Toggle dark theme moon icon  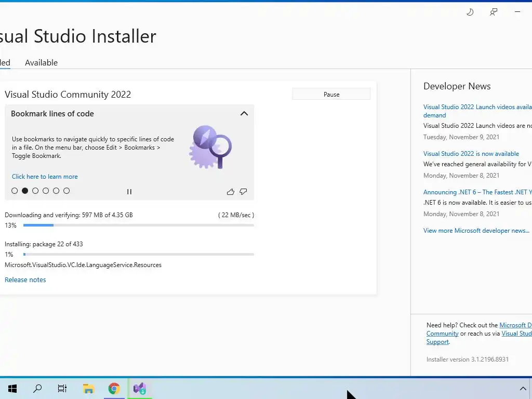[x=470, y=12]
